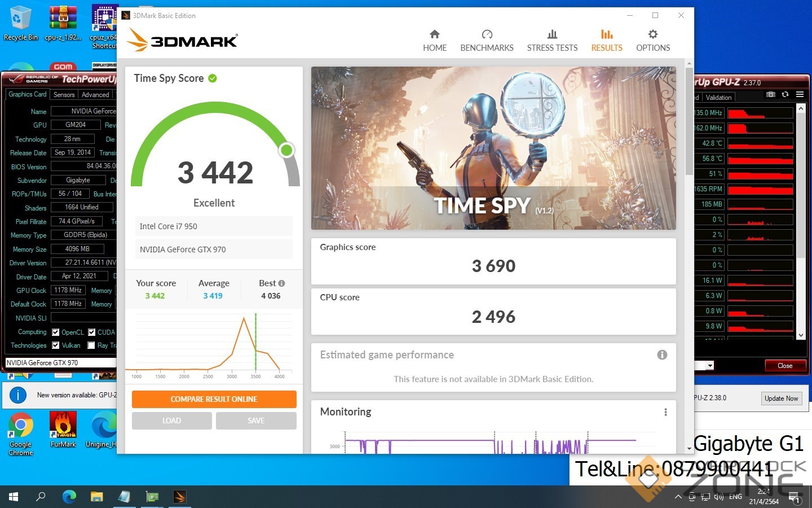Open the GPU-Z hamburger menu
812x508 pixels.
click(x=800, y=94)
